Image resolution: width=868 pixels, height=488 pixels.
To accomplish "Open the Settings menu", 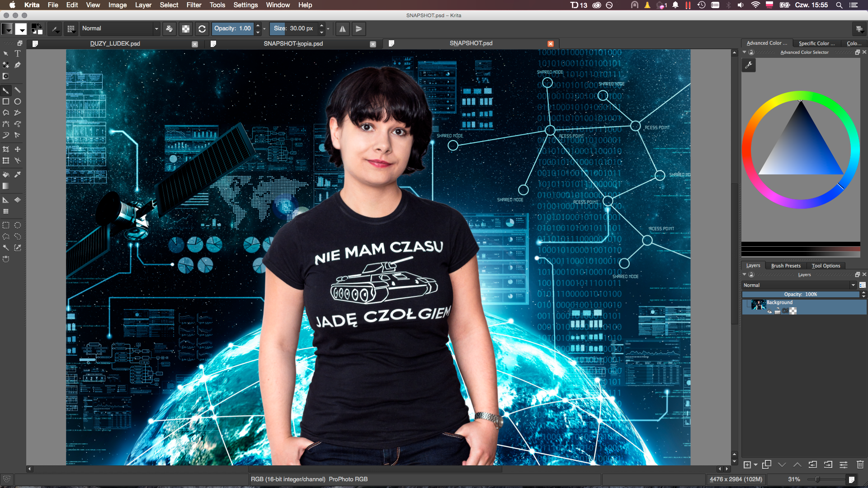I will coord(245,5).
